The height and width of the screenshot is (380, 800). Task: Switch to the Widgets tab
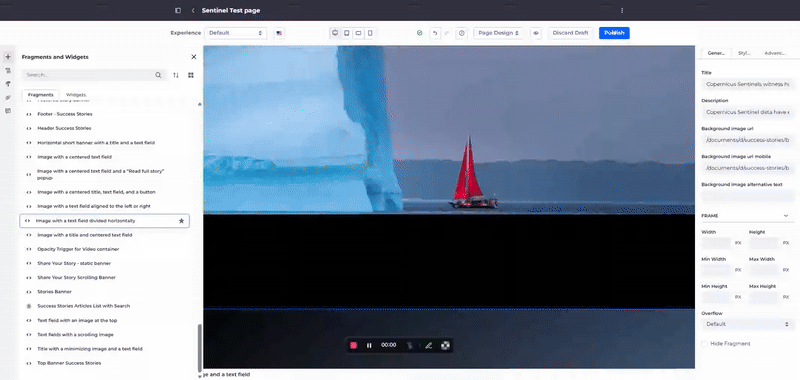pyautogui.click(x=76, y=95)
